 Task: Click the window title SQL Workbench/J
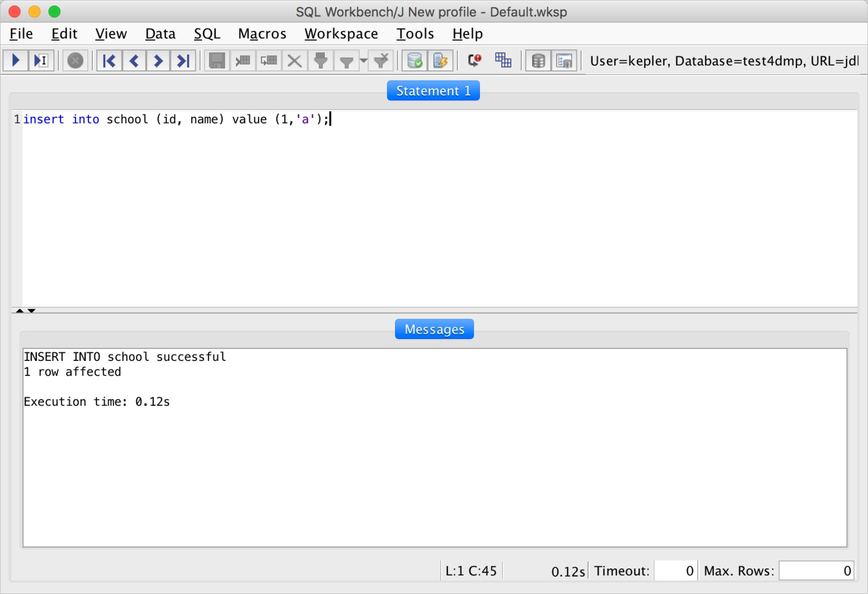point(432,12)
